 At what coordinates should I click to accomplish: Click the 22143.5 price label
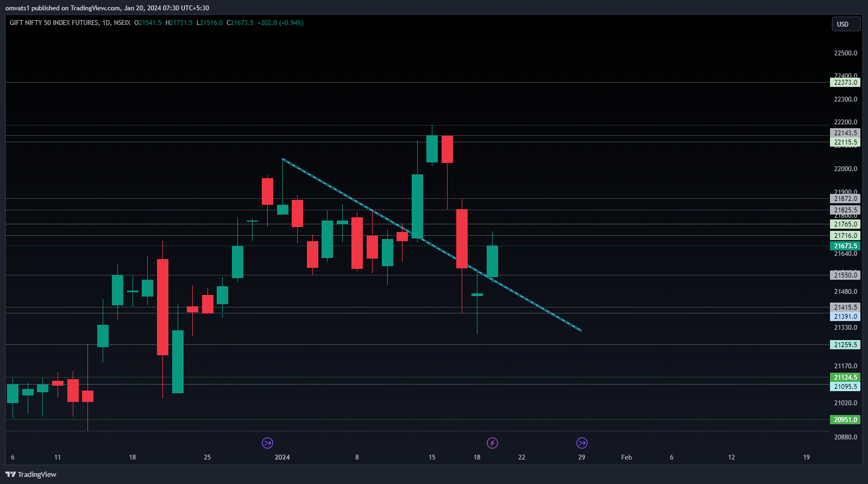(845, 133)
